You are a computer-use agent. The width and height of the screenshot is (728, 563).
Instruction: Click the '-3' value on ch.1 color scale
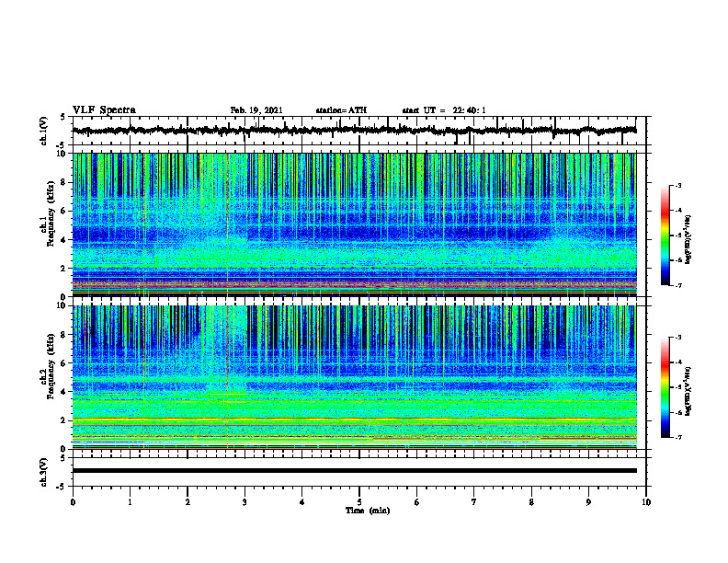click(678, 186)
